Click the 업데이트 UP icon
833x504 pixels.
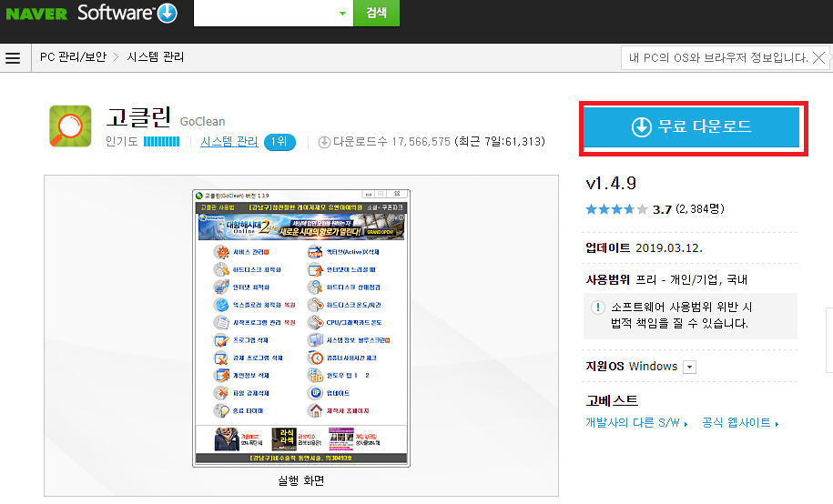(316, 392)
